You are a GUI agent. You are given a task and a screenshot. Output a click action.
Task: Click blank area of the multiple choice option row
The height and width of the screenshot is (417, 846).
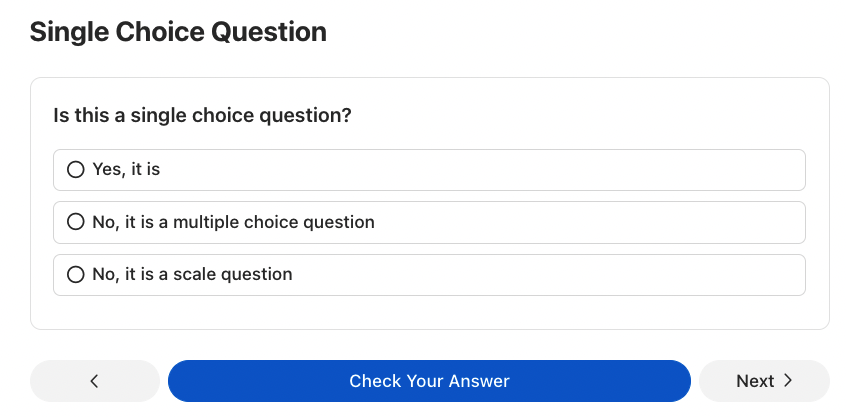600,222
